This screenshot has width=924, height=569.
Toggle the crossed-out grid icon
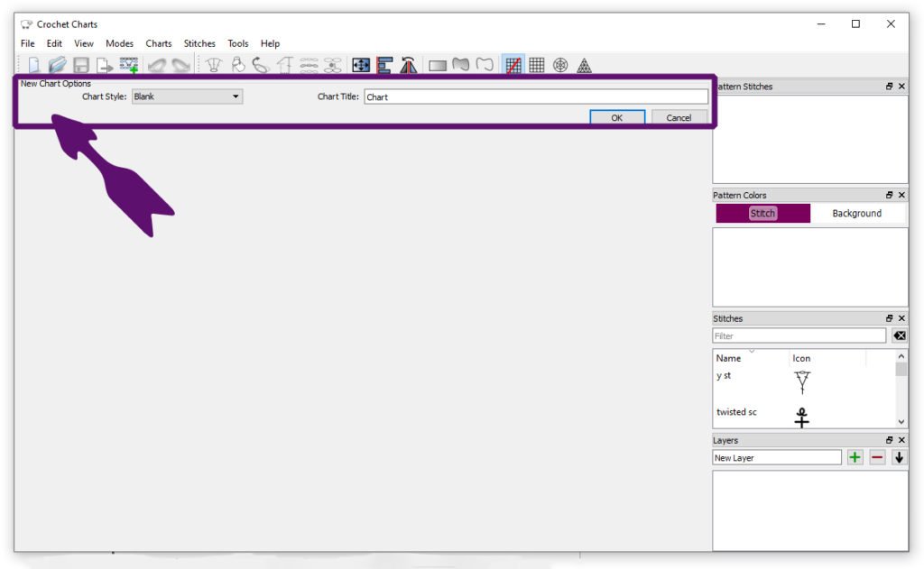(x=513, y=65)
